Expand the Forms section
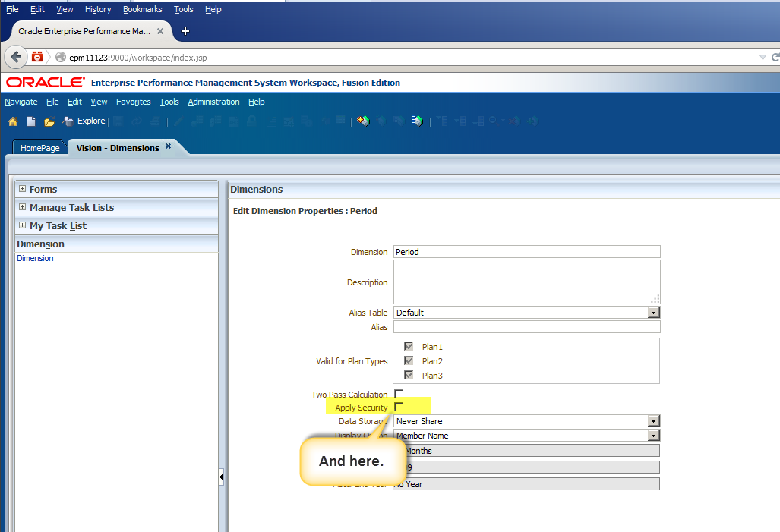Viewport: 780px width, 532px height. tap(22, 189)
